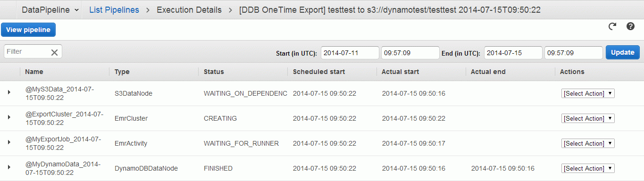Open Select Action dropdown for EmrCluster row
644x181 pixels.
point(588,118)
